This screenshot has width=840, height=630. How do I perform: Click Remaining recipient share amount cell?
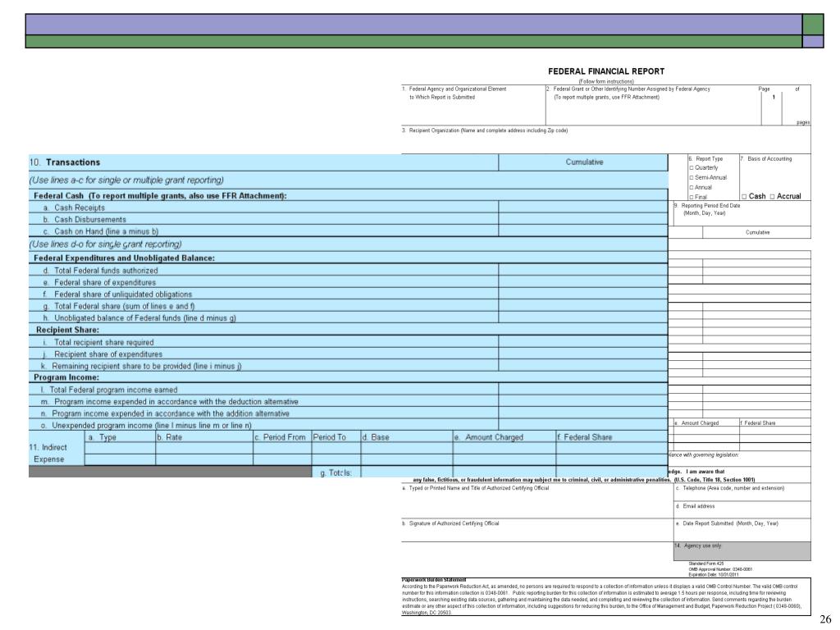(583, 365)
